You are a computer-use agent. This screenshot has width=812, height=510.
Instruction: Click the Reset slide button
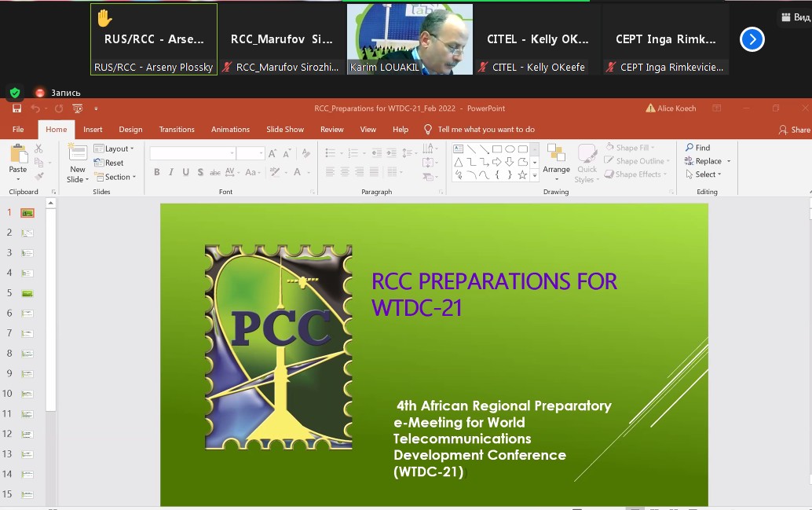click(x=108, y=163)
